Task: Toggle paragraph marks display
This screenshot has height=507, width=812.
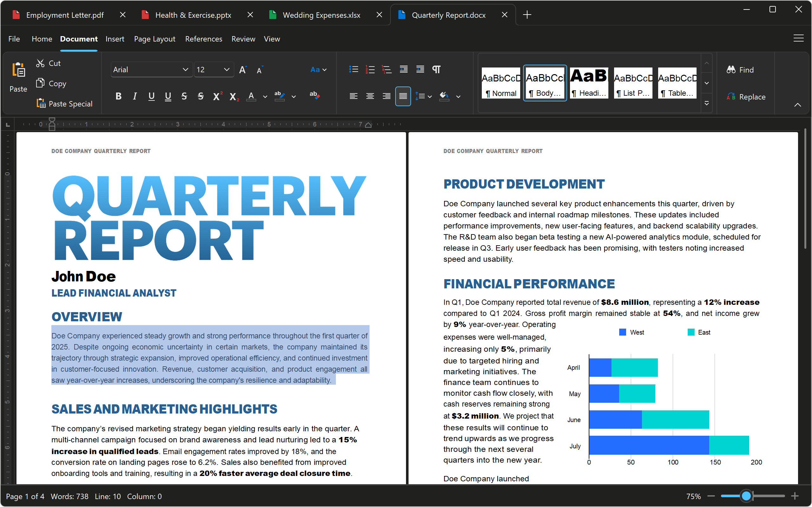Action: pos(436,69)
